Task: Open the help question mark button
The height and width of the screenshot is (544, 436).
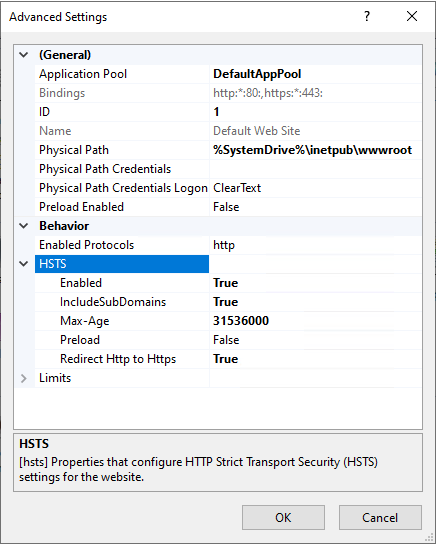Action: pyautogui.click(x=367, y=16)
